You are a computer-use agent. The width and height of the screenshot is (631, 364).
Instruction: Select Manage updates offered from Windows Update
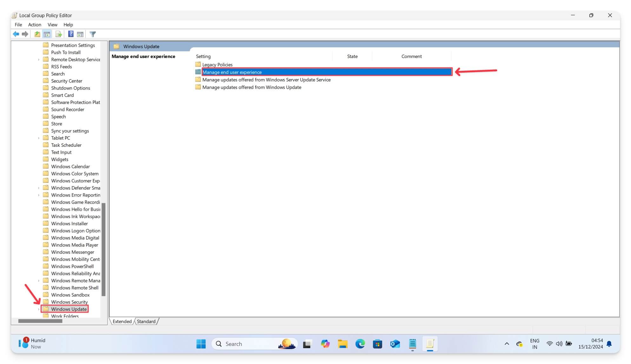(252, 87)
